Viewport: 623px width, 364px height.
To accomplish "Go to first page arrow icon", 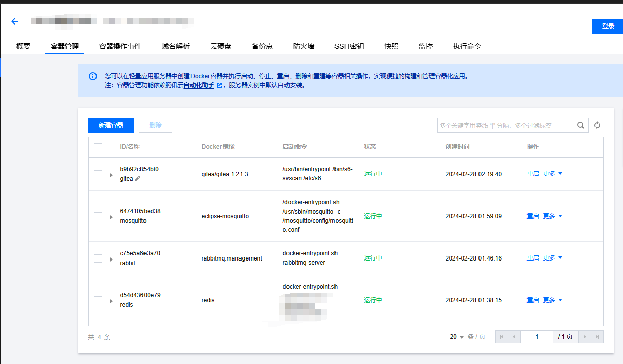I will [501, 337].
